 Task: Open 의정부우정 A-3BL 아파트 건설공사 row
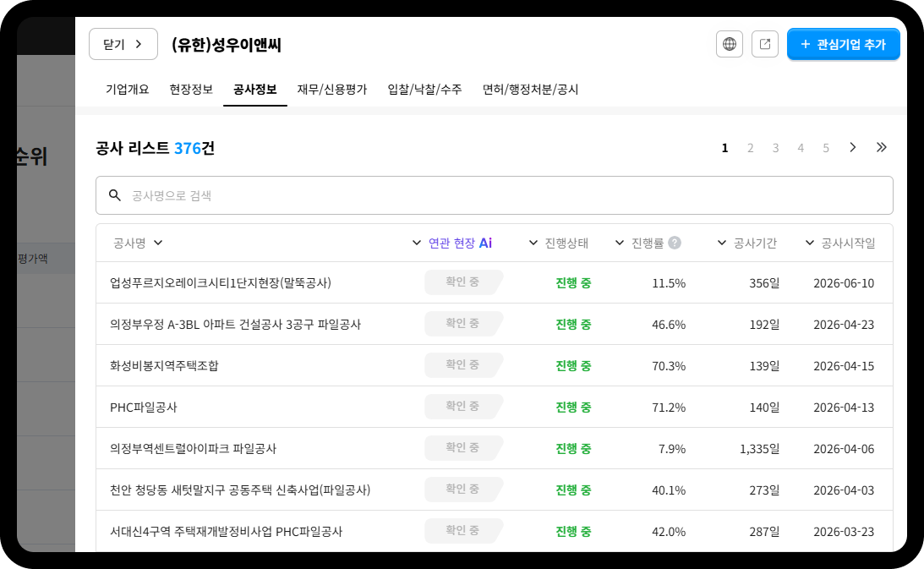point(495,325)
